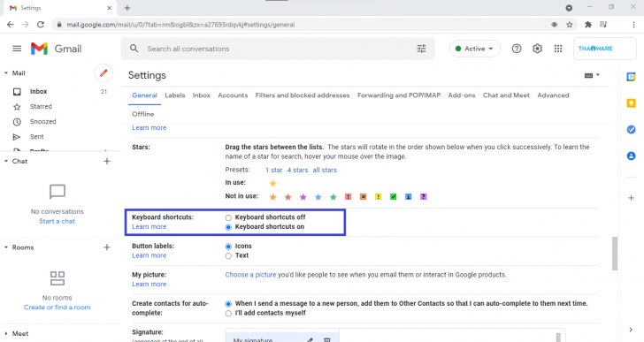Open the Google apps grid
644x342 pixels.
557,49
